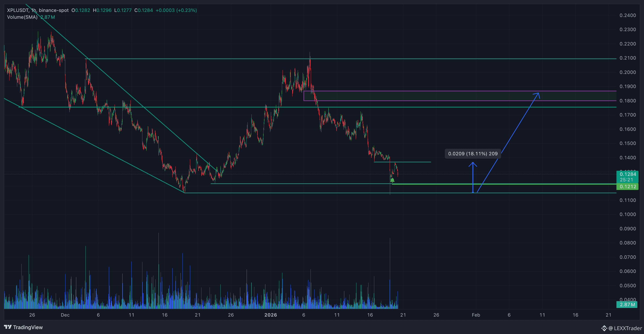Click the 0.2400 price axis label

pos(627,15)
